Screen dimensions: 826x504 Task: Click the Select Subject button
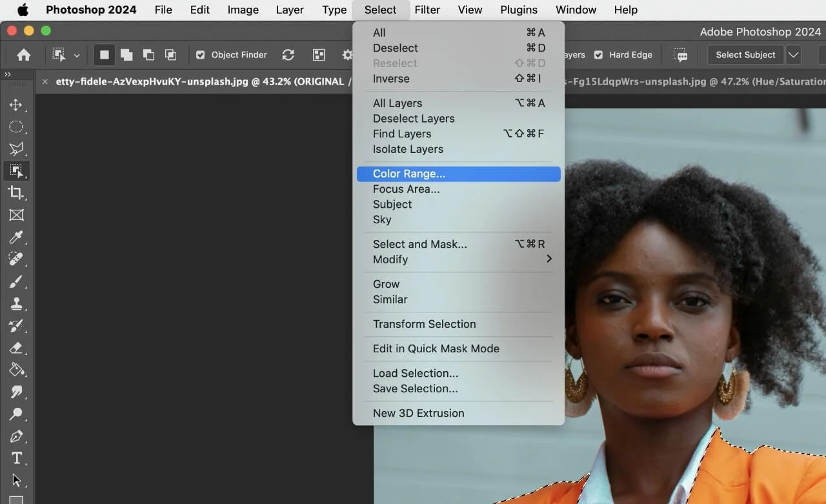[x=745, y=55]
